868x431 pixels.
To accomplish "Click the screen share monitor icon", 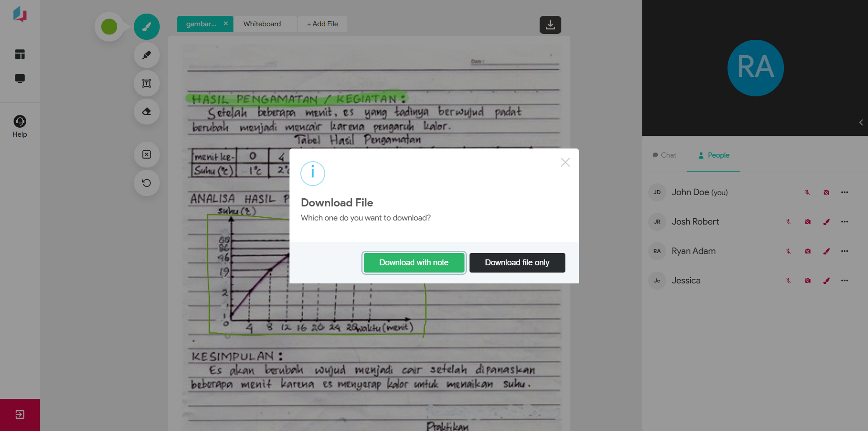I will 20,78.
